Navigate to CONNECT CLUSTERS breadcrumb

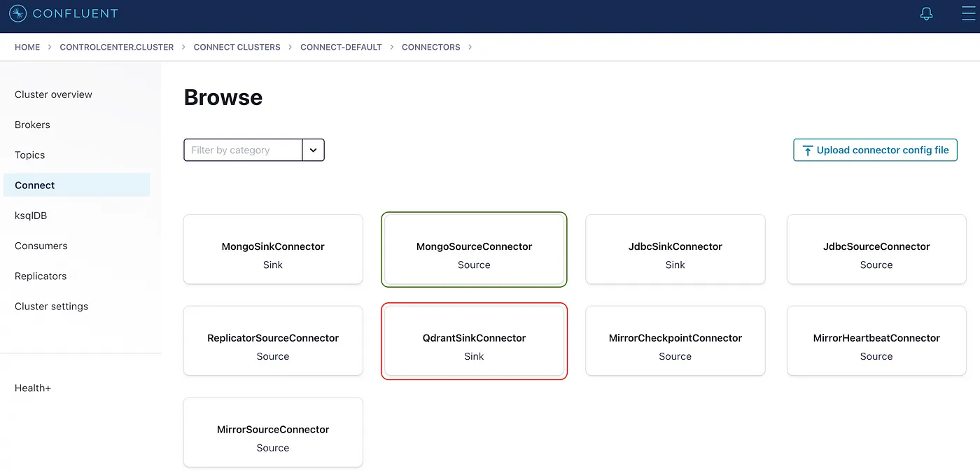coord(237,47)
